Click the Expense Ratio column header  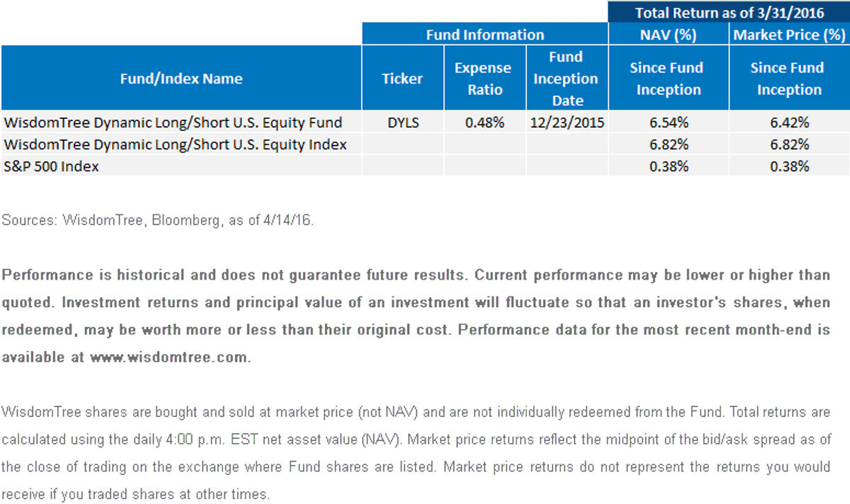point(484,79)
